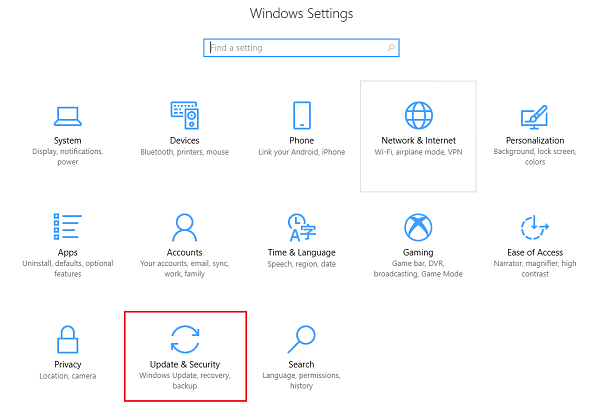Click the magnifier inside the search box
The image size is (600, 410).
[389, 47]
